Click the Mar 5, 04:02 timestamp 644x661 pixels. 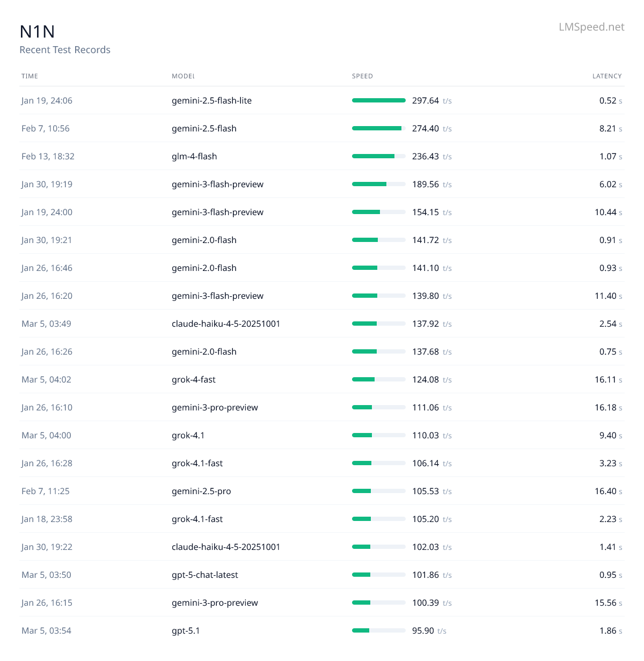(46, 379)
